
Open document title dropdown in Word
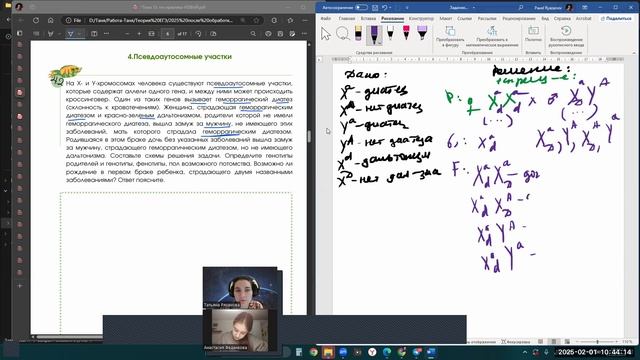pyautogui.click(x=474, y=7)
